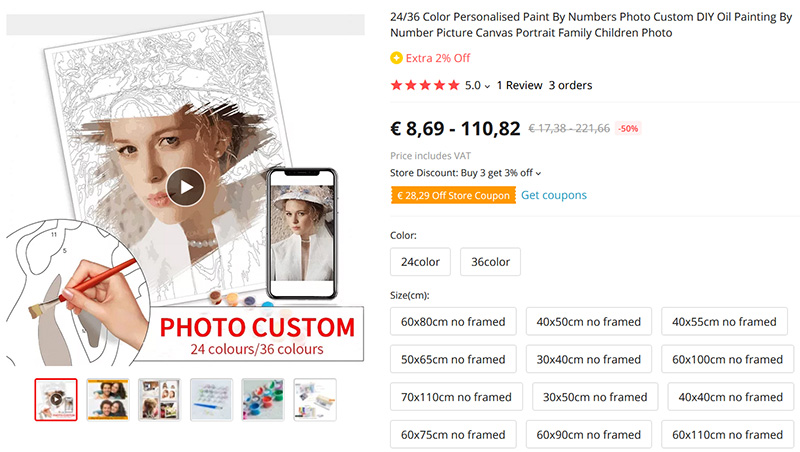Pick the 40x50cm no framed size
This screenshot has height=452, width=800.
(588, 322)
